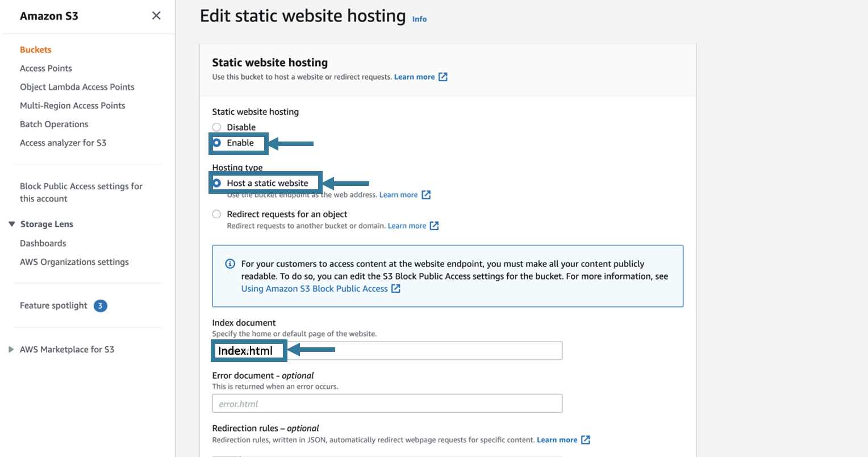Select the Index document text field
The width and height of the screenshot is (868, 457).
pos(387,350)
